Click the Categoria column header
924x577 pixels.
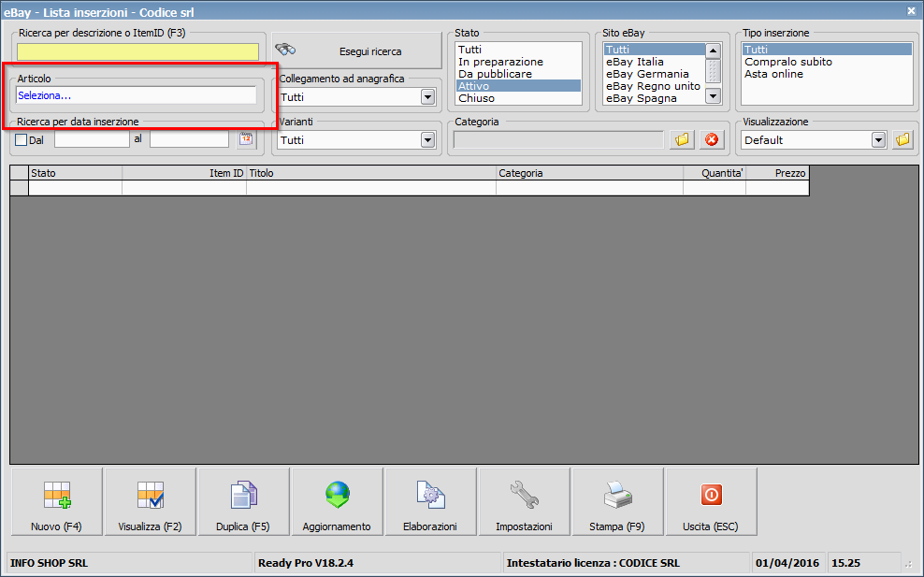(590, 173)
